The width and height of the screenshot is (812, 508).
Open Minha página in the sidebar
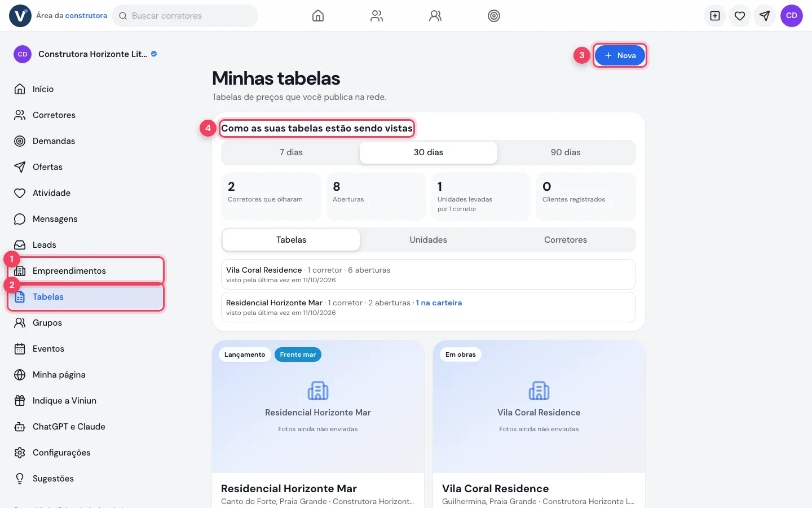pos(86,375)
